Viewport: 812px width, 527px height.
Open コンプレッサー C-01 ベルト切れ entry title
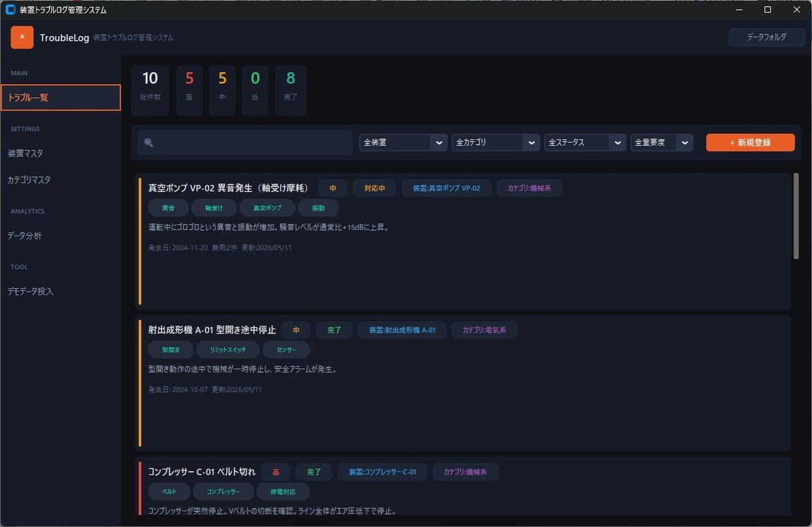[x=202, y=472]
